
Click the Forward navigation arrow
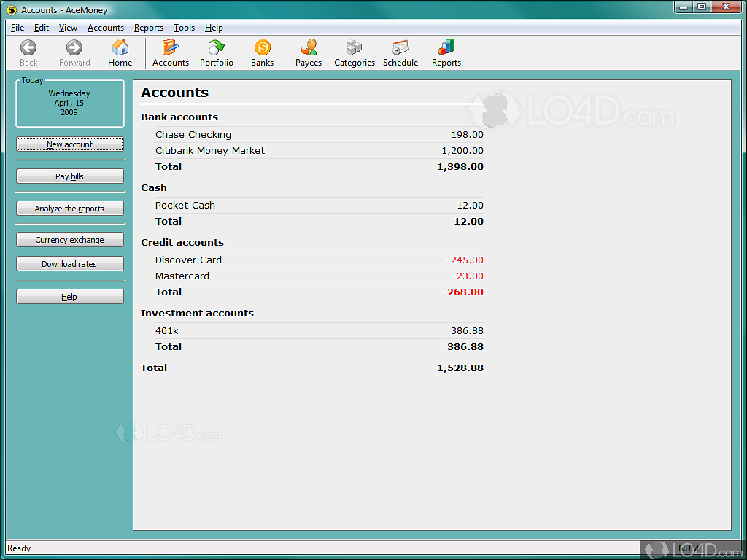click(x=74, y=52)
